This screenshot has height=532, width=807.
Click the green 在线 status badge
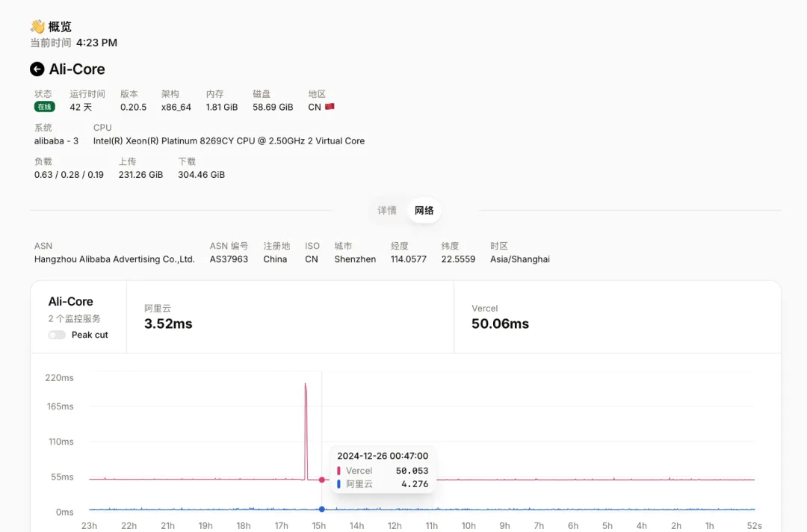point(45,107)
